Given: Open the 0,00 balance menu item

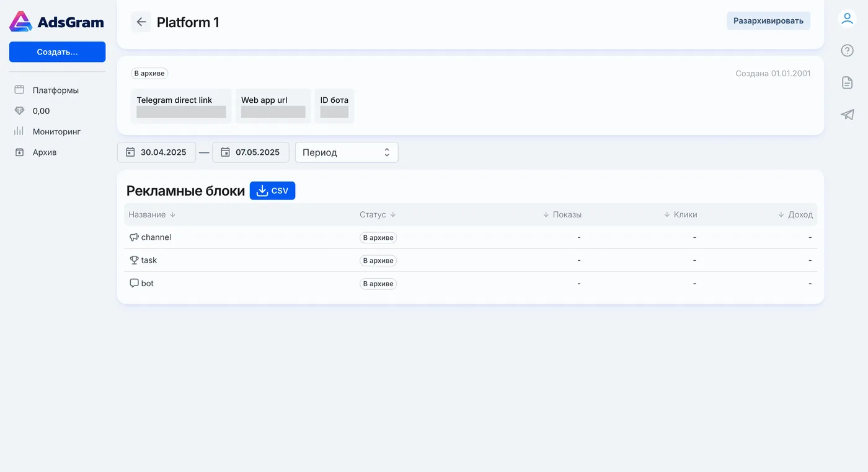Looking at the screenshot, I should [41, 111].
